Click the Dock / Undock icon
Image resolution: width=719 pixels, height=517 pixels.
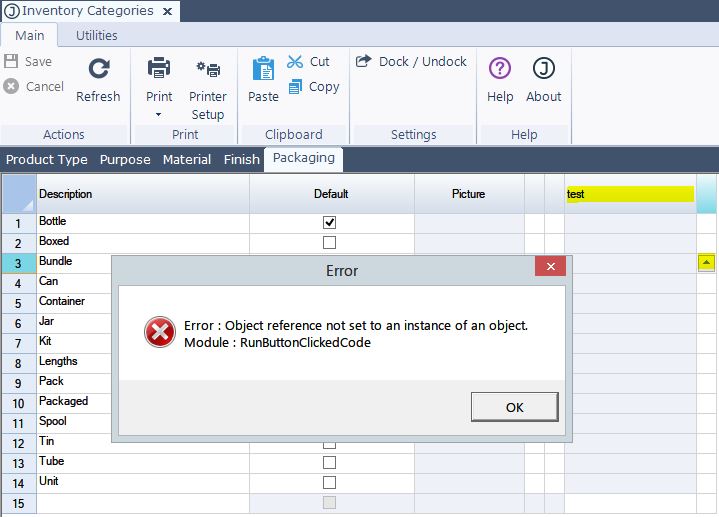(x=364, y=62)
